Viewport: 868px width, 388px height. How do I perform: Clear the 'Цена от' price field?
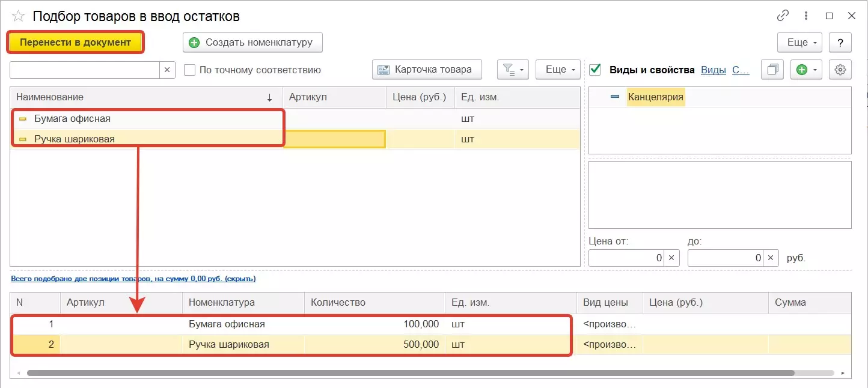[x=671, y=258]
